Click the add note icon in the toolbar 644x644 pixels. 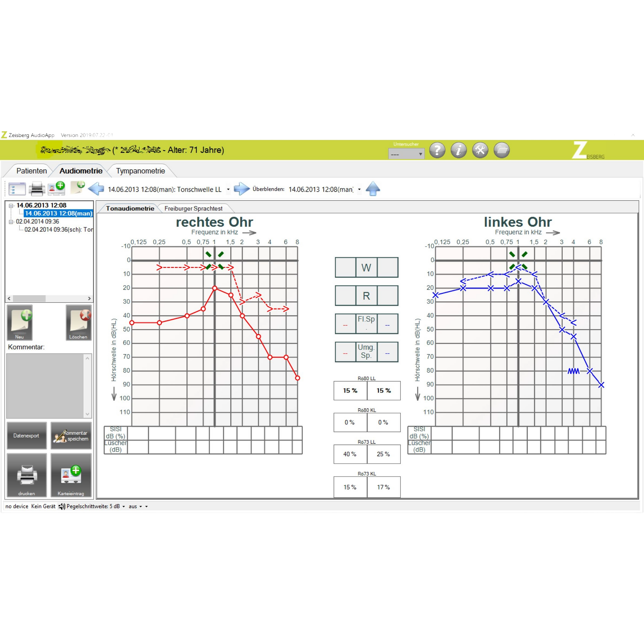[78, 188]
